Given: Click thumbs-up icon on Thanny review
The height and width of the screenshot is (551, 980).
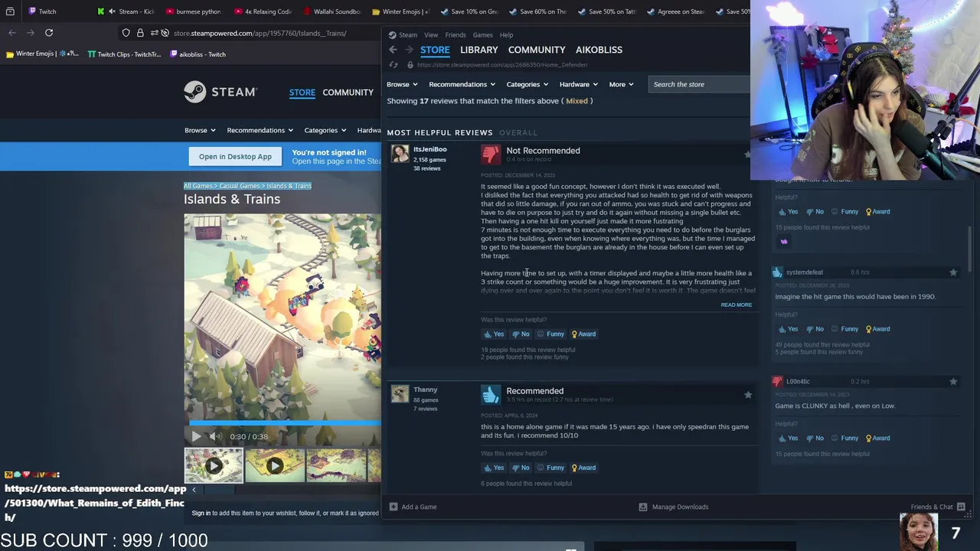Looking at the screenshot, I should (x=491, y=394).
